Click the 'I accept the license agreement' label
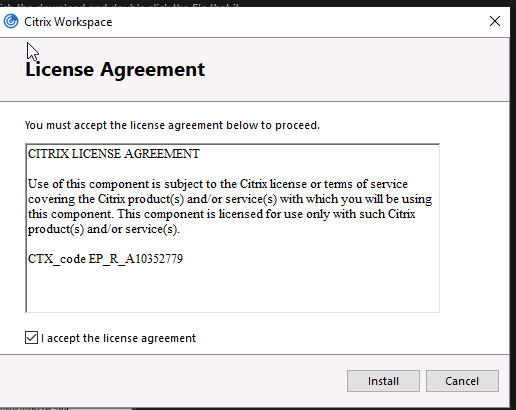The width and height of the screenshot is (516, 410). 118,338
